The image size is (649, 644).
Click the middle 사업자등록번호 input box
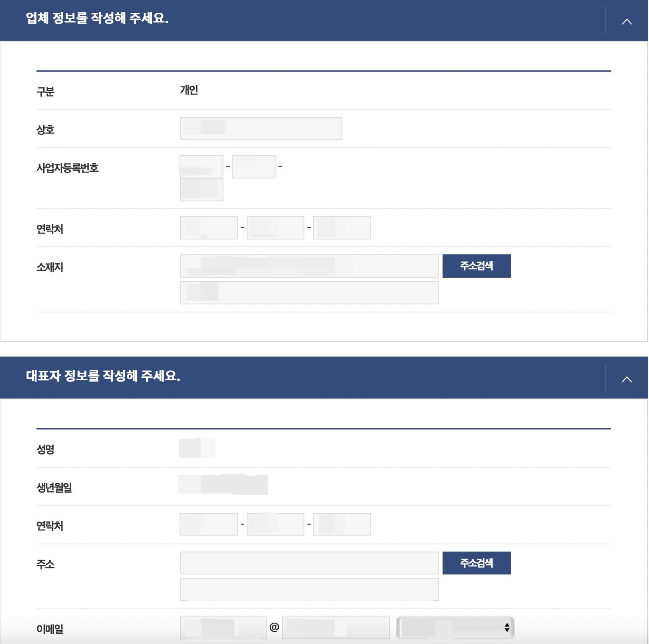(253, 166)
